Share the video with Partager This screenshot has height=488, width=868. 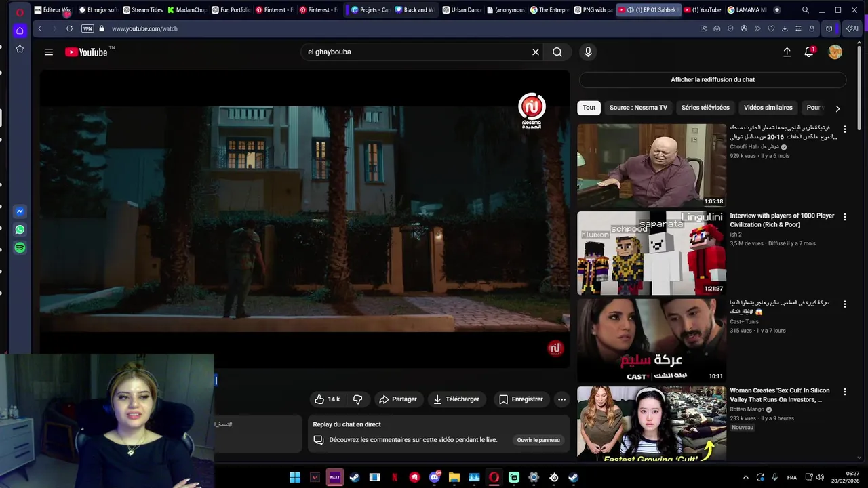(398, 399)
